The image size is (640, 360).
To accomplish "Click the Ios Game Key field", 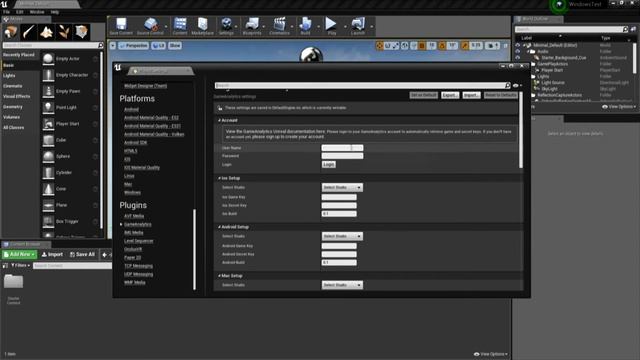I will 339,197.
